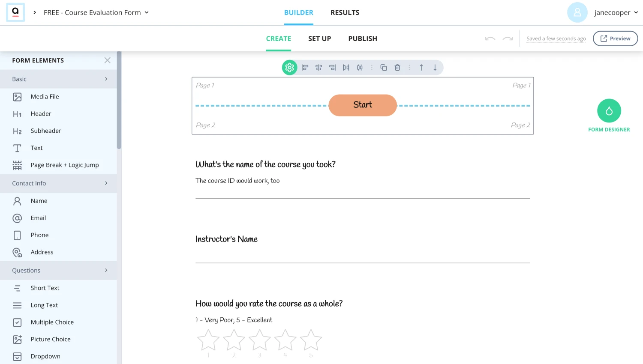Align selected element to the left
Image resolution: width=643 pixels, height=364 pixels.
pos(305,68)
